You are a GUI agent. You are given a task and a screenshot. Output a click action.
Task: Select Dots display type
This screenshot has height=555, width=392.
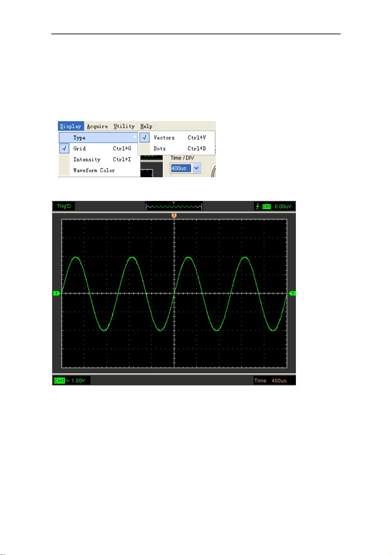pyautogui.click(x=177, y=149)
